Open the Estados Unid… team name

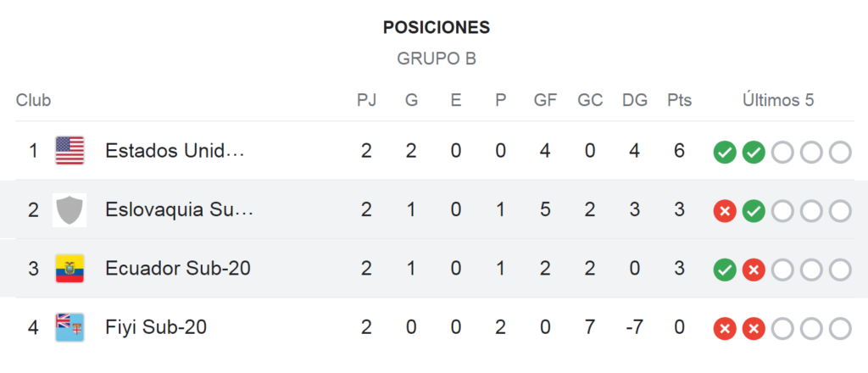(175, 151)
